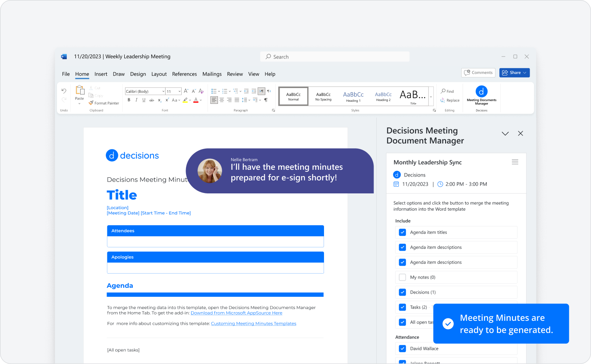Image resolution: width=591 pixels, height=364 pixels.
Task: Toggle bold formatting
Action: pos(129,100)
